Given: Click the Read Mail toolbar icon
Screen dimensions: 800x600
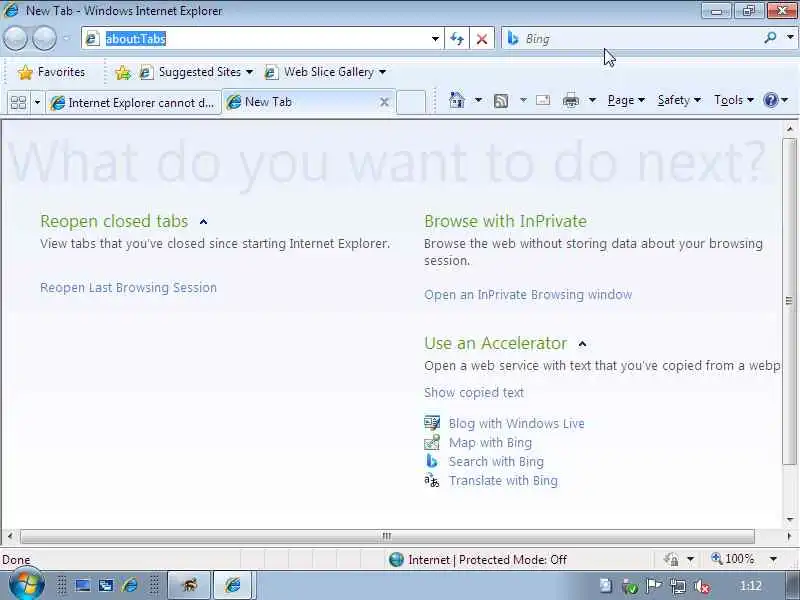Looking at the screenshot, I should coord(543,100).
